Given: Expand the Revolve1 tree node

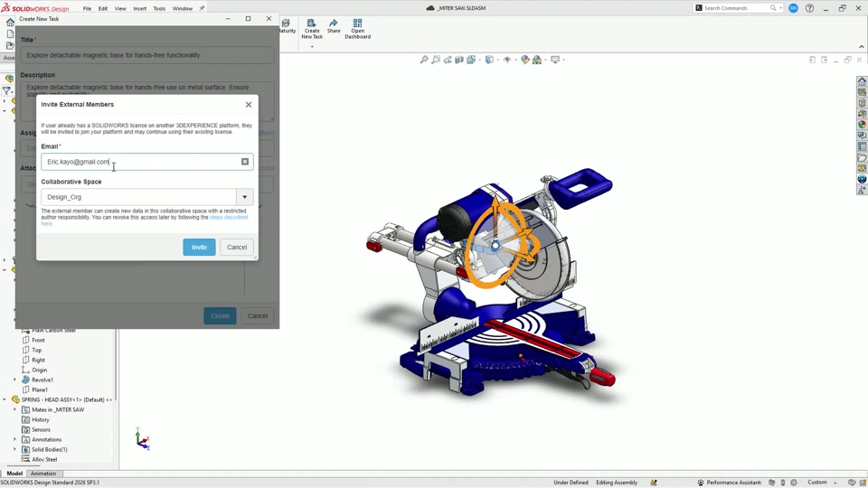Looking at the screenshot, I should (15, 380).
